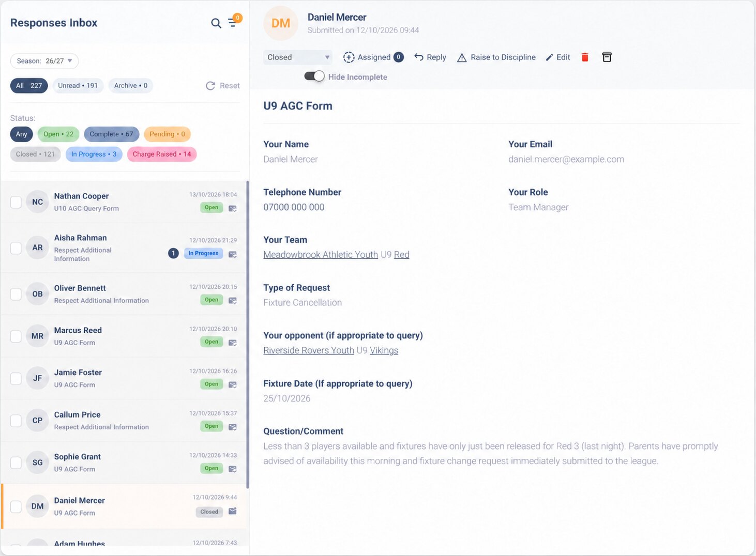Click the mail icon on Jamie Foster row
The width and height of the screenshot is (756, 556).
click(233, 384)
